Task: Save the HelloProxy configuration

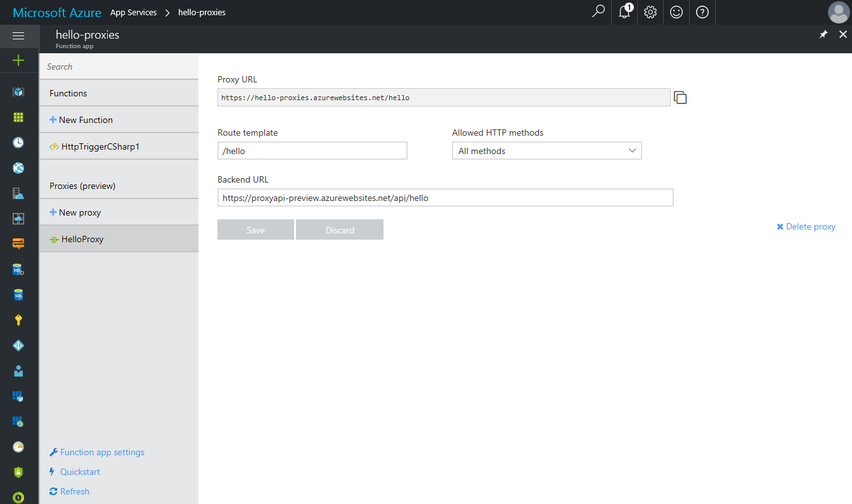Action: pos(255,229)
